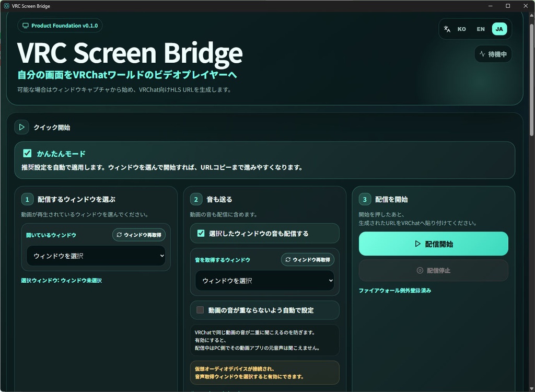This screenshot has height=392, width=535.
Task: Click the クイック開始 section label
Action: [52, 128]
